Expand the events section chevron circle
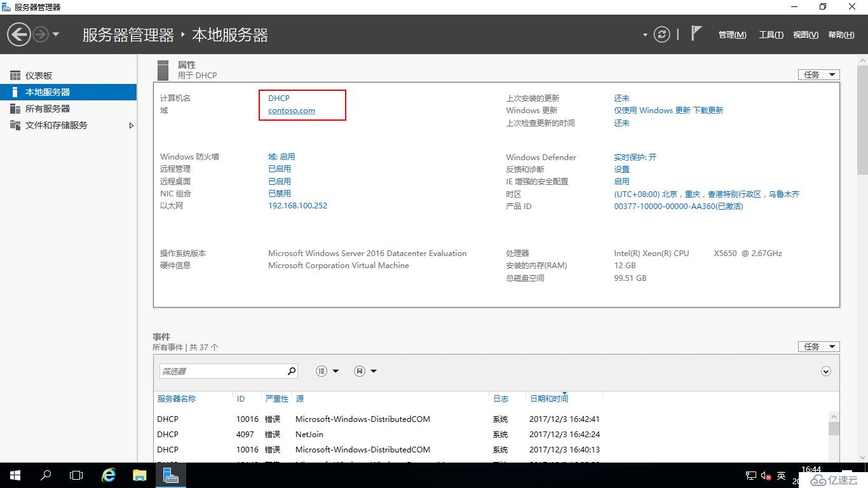Image resolution: width=868 pixels, height=488 pixels. 826,371
